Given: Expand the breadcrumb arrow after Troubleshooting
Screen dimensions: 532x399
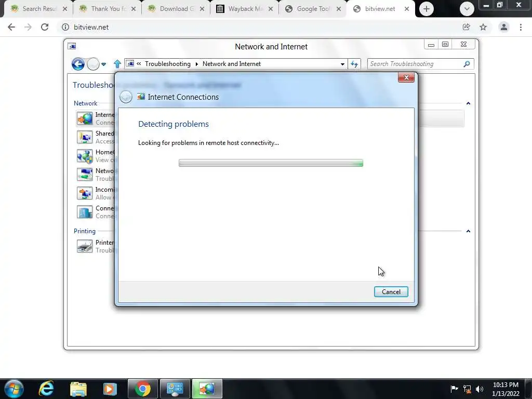Looking at the screenshot, I should pos(196,64).
